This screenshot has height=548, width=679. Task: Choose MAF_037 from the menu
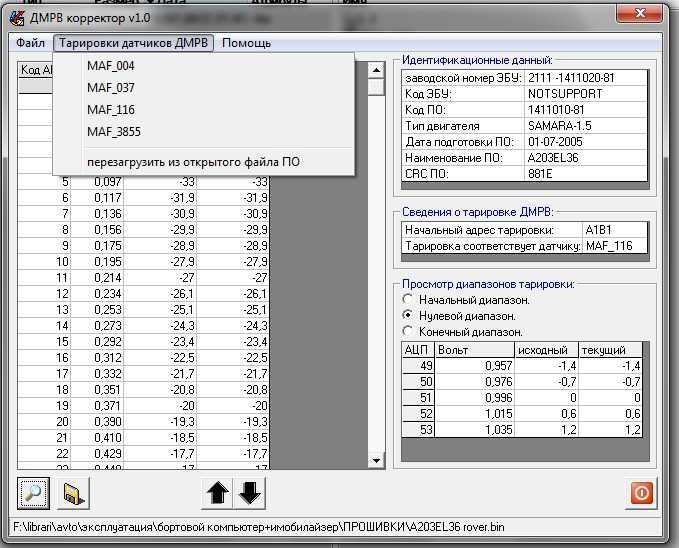tap(204, 88)
